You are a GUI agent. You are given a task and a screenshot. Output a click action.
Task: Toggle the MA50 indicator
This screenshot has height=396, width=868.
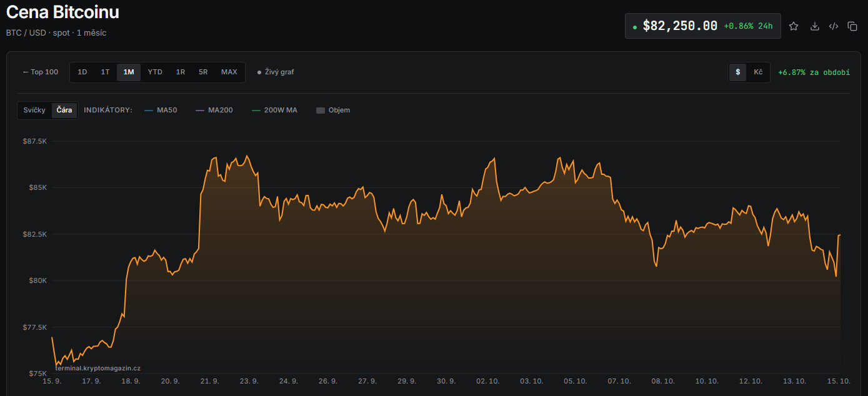pyautogui.click(x=161, y=110)
